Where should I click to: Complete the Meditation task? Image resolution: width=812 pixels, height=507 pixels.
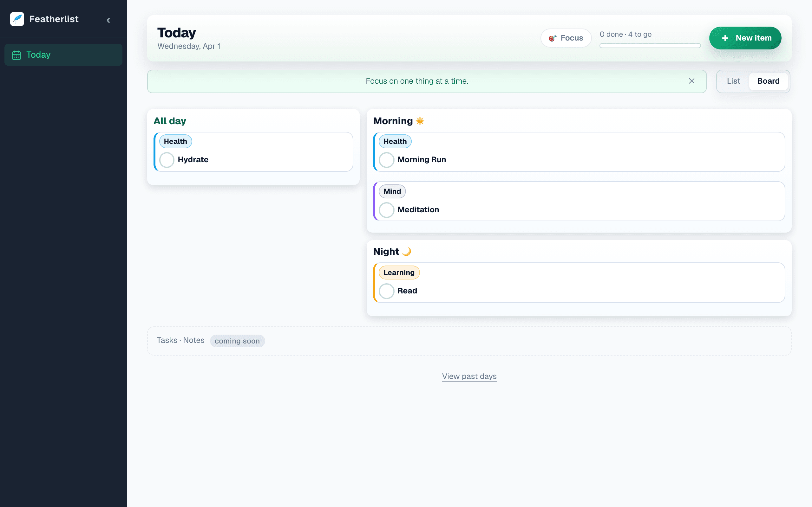click(x=387, y=210)
